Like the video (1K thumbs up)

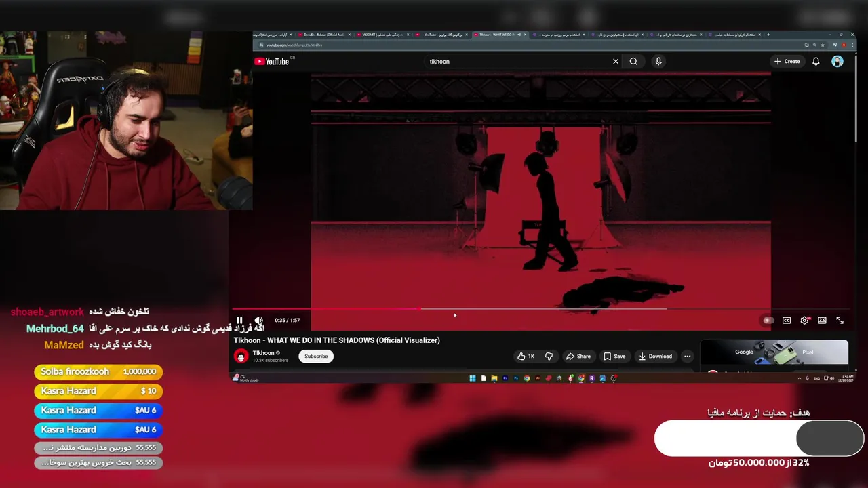pyautogui.click(x=526, y=357)
